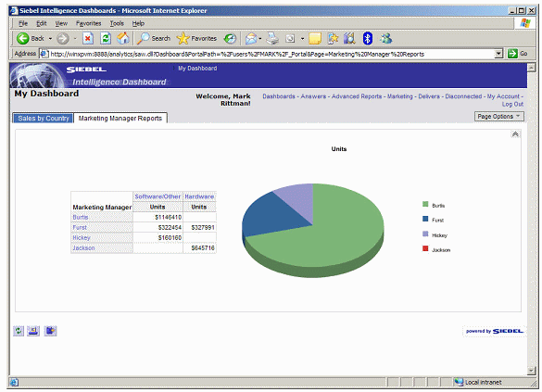Switch to Sales by Country tab
The width and height of the screenshot is (542, 392).
coord(44,119)
